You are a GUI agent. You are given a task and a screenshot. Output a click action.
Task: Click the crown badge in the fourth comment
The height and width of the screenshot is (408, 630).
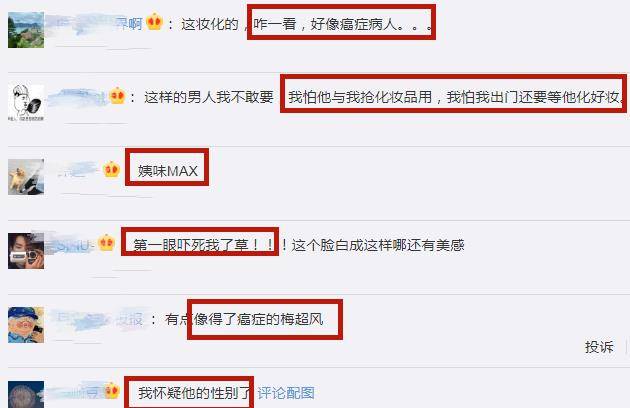pos(106,243)
